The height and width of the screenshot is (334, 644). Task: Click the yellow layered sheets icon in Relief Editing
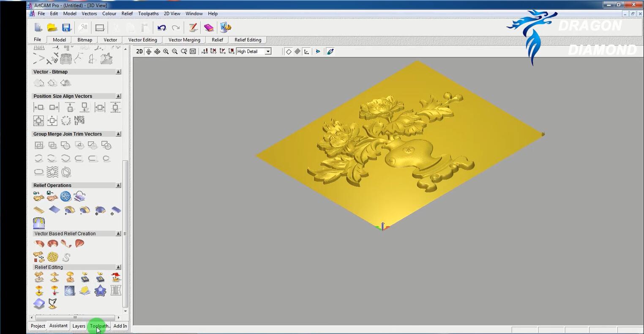point(85,290)
